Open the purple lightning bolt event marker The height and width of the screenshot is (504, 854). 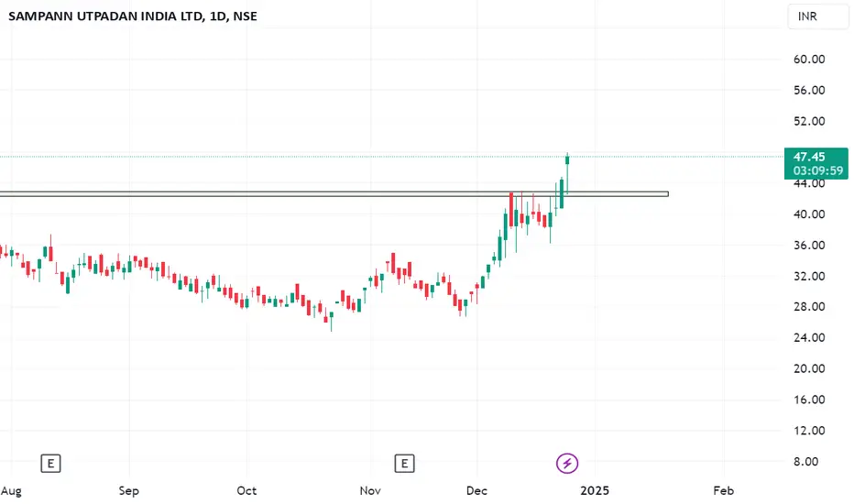[567, 464]
